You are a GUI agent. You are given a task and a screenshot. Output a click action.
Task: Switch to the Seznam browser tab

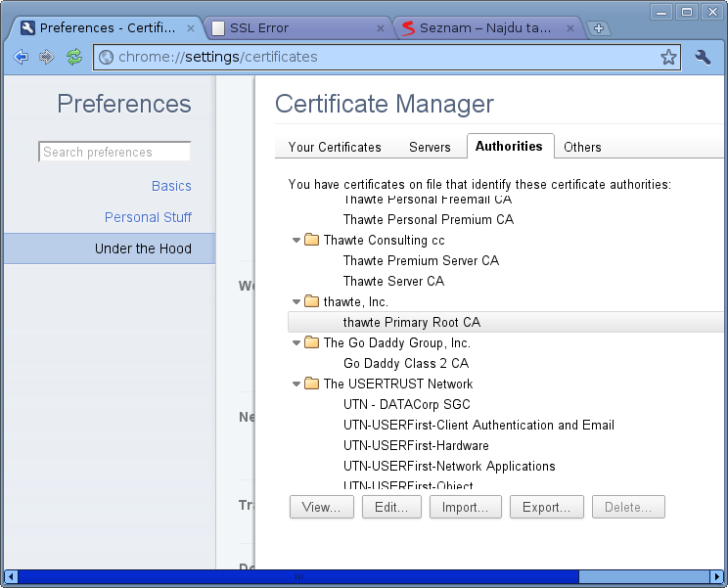pos(485,28)
